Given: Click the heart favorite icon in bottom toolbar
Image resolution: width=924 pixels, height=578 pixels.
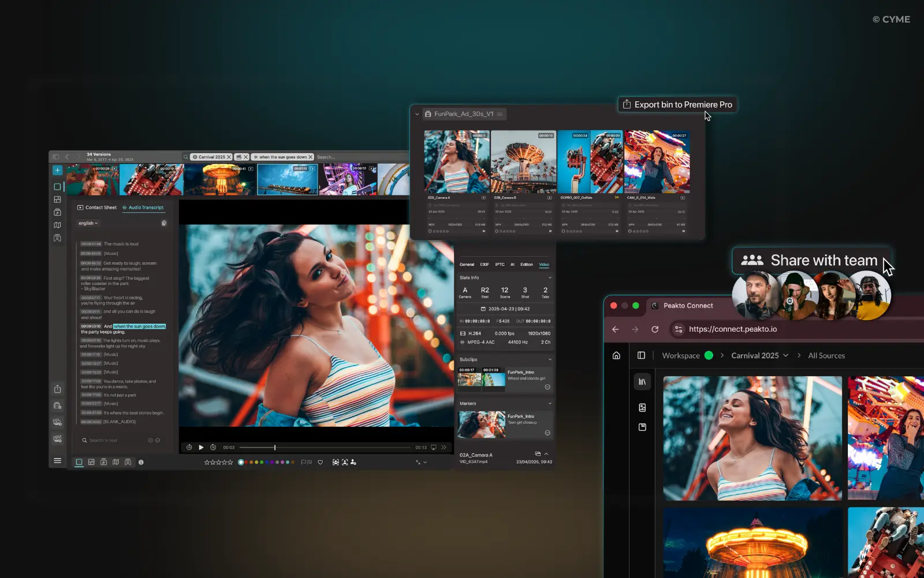Looking at the screenshot, I should coord(321,462).
